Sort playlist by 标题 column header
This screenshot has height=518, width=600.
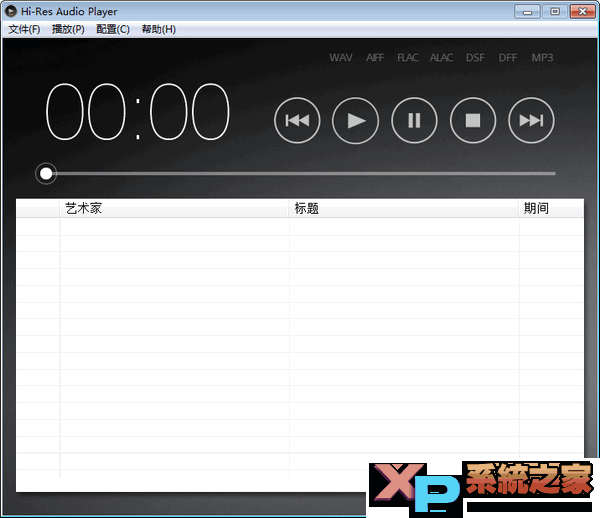pyautogui.click(x=404, y=209)
